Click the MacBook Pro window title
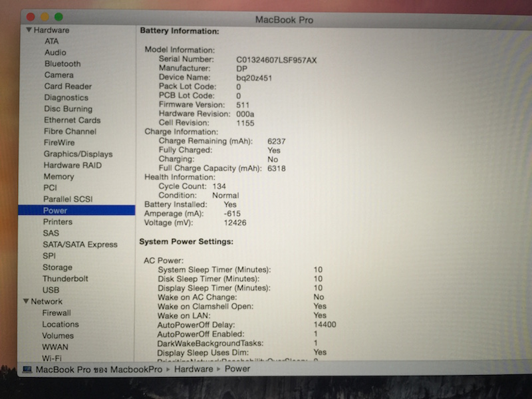The image size is (532, 399). (285, 20)
